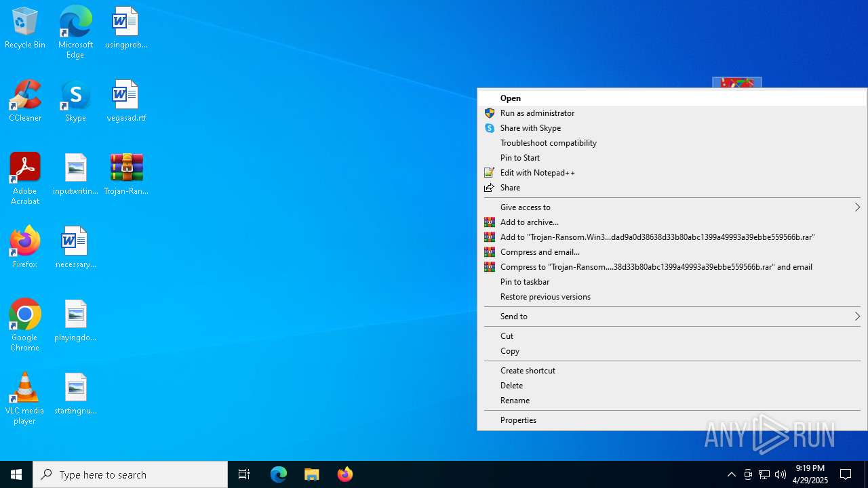Screen dimensions: 868x488
Task: Open the taskbar clock and date
Action: [x=810, y=474]
